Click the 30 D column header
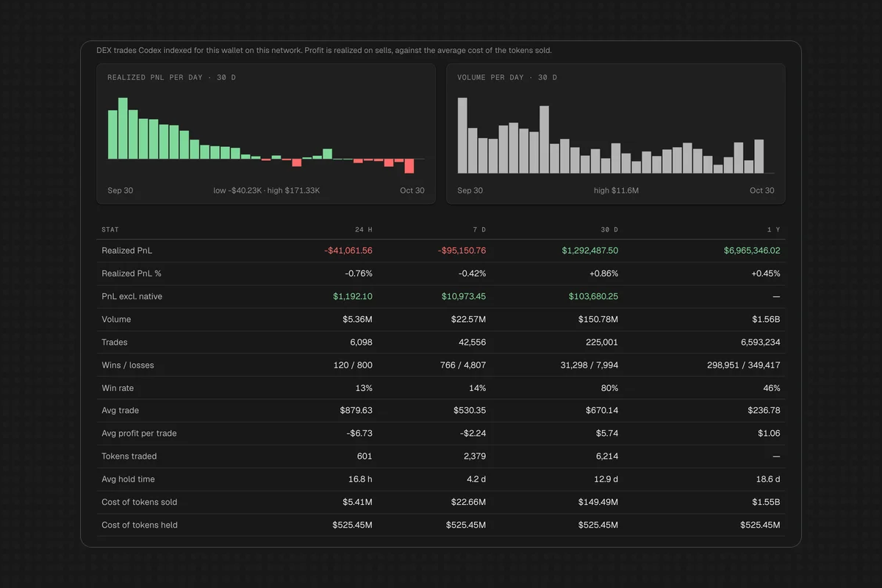This screenshot has height=588, width=882. click(x=609, y=230)
